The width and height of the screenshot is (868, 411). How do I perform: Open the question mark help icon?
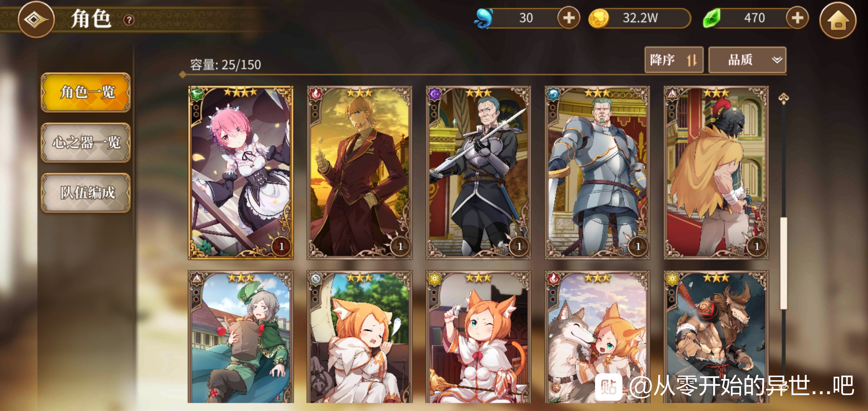129,20
